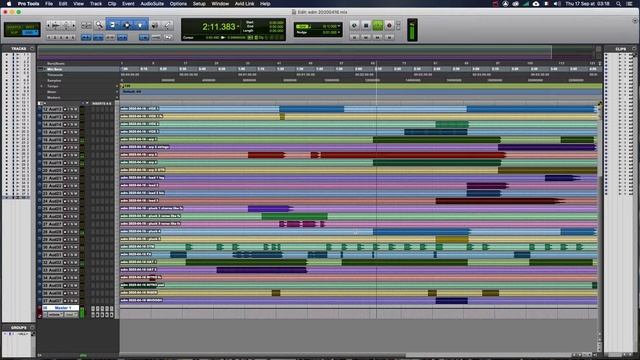Open the Clips list menu

pyautogui.click(x=634, y=49)
